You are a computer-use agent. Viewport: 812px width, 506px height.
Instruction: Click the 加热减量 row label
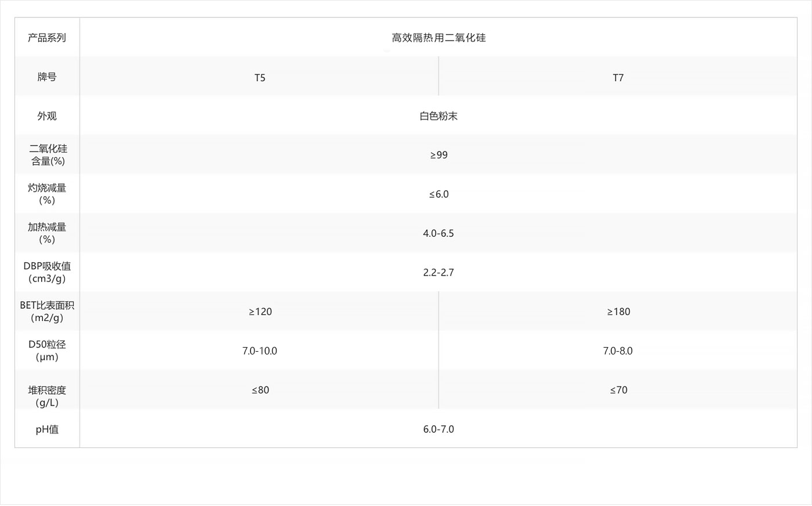click(x=47, y=233)
